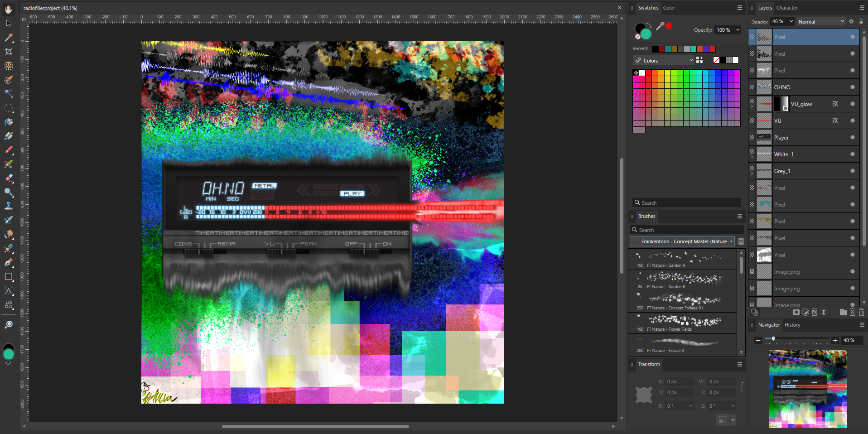Open Layer Effects fx button in Layers footer
Viewport: 868px width, 434px height.
pos(815,312)
